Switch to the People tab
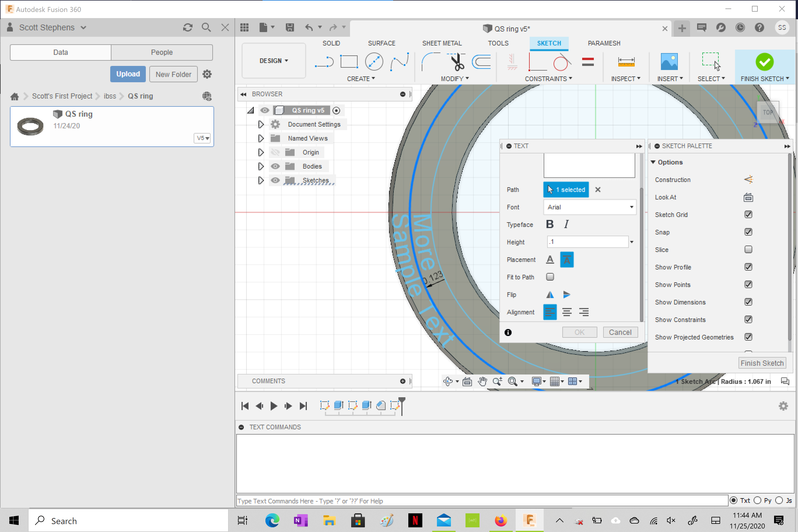The height and width of the screenshot is (532, 798). (162, 52)
